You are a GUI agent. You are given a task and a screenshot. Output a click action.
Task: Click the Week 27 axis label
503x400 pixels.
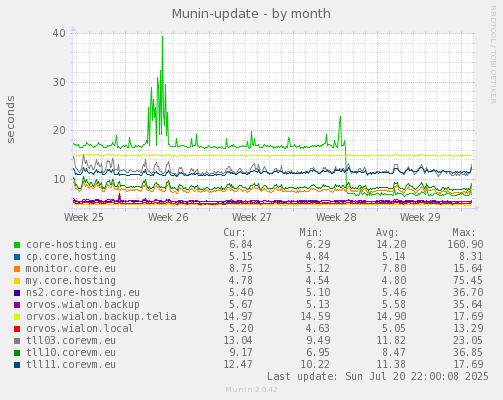pos(252,217)
